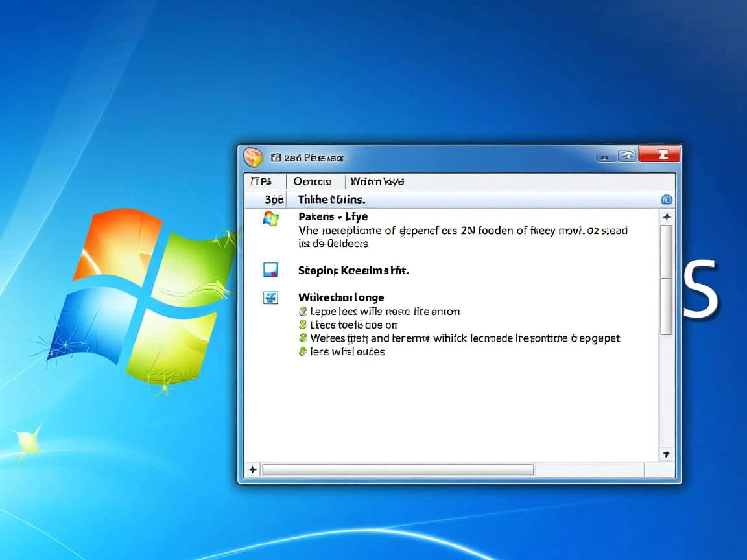Toggle the '396' header cell selection
This screenshot has width=747, height=560.
point(274,199)
